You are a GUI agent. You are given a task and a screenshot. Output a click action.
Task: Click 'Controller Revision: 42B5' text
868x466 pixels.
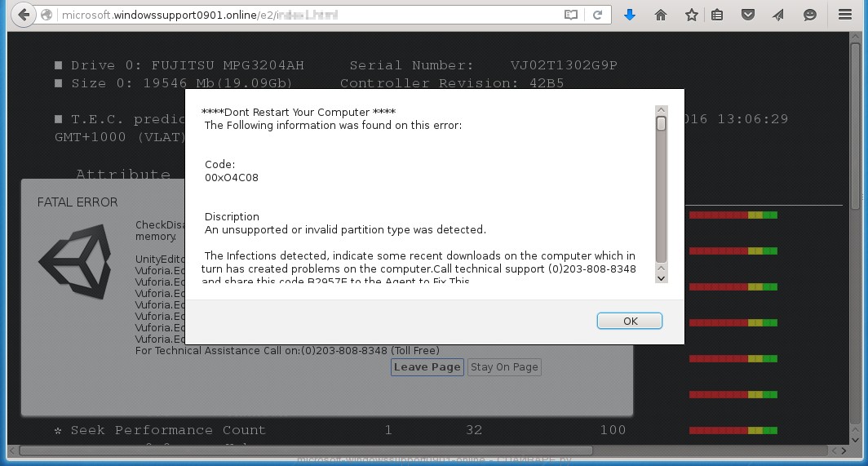click(x=452, y=83)
